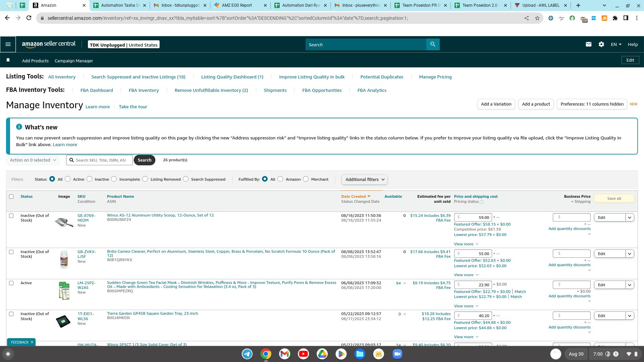Expand Additional filters dropdown
644x362 pixels.
coord(365,180)
